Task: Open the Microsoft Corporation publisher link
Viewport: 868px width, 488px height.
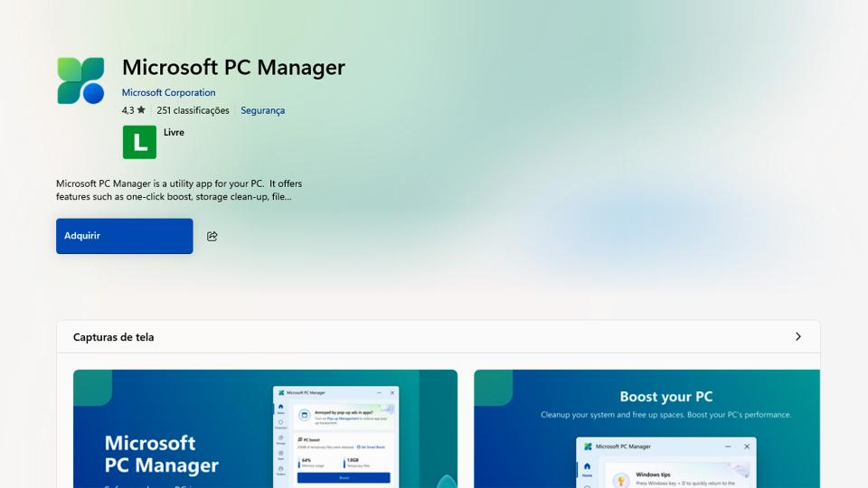Action: [168, 92]
